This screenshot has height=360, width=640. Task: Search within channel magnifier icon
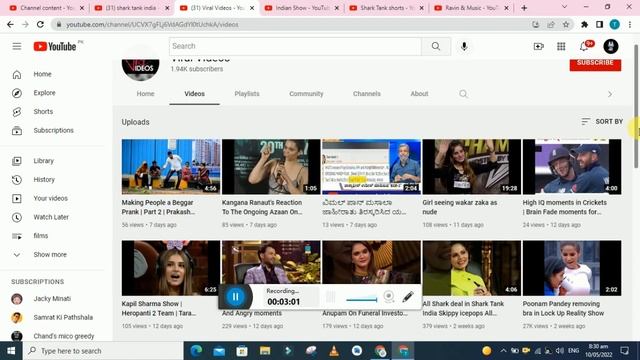[463, 94]
